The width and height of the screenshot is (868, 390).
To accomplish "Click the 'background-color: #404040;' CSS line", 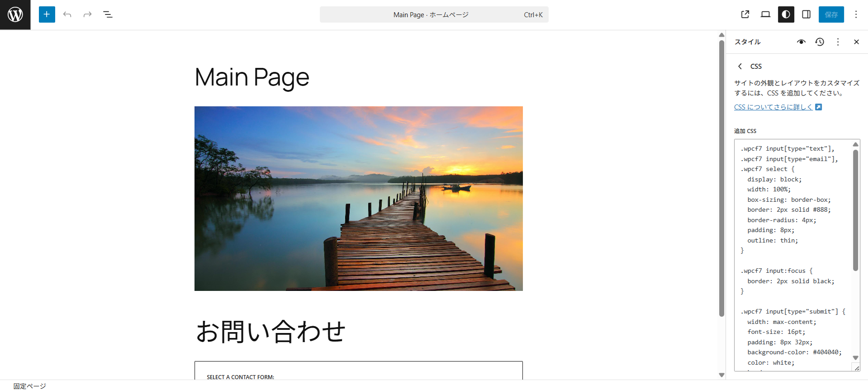I will pyautogui.click(x=794, y=352).
